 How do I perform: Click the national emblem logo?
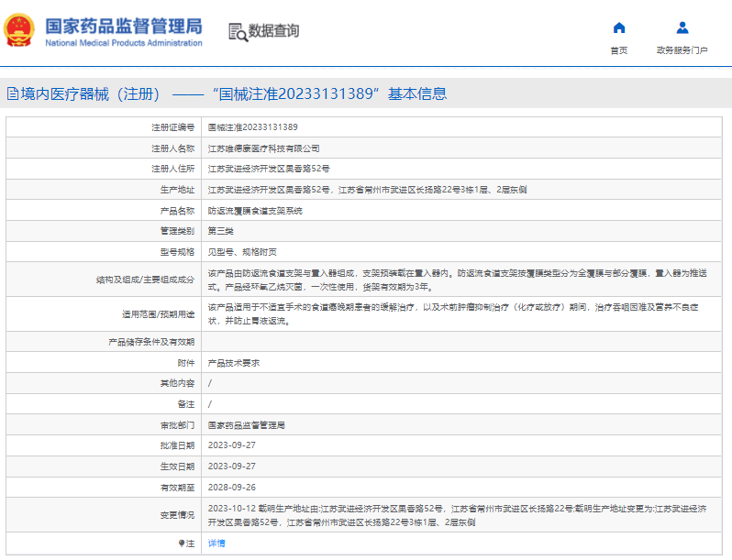click(19, 30)
